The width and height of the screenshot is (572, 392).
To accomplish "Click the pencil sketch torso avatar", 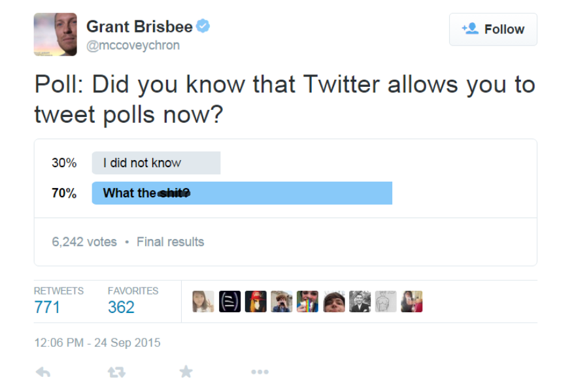I will coord(386,301).
